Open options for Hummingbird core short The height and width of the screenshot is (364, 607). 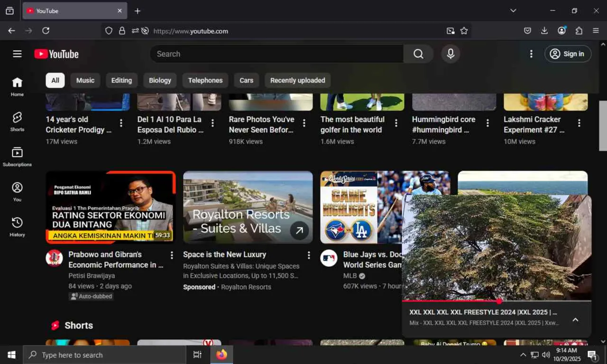click(x=487, y=123)
